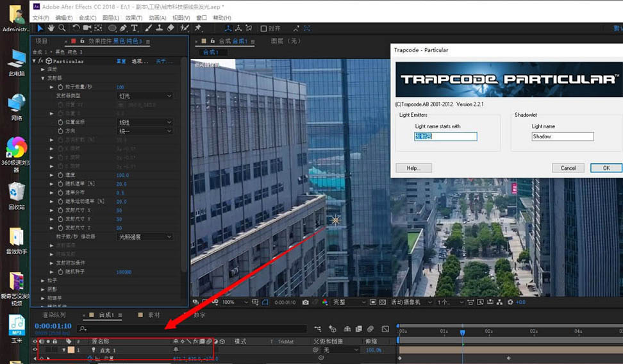
Task: Switch to the 渲染队列 render queue tab
Action: coord(54,315)
